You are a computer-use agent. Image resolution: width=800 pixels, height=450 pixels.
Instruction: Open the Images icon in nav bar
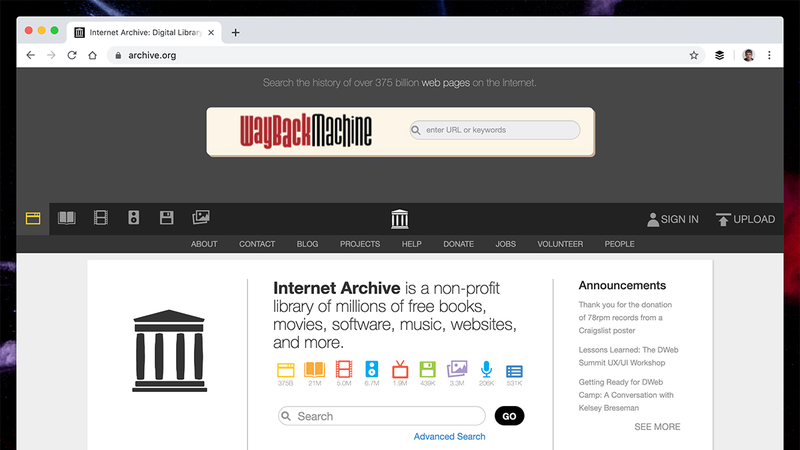click(201, 217)
